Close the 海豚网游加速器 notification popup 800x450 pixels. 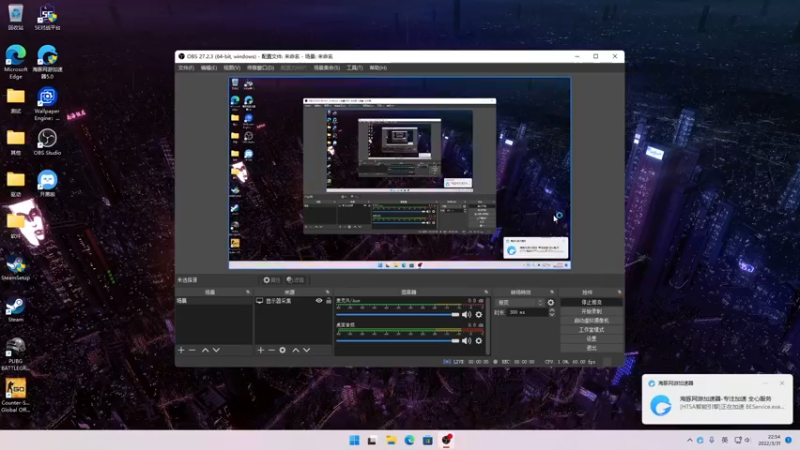tap(782, 383)
